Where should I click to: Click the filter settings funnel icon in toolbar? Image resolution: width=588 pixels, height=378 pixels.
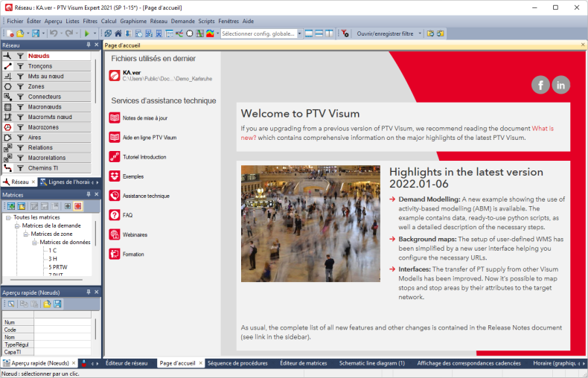tap(345, 33)
